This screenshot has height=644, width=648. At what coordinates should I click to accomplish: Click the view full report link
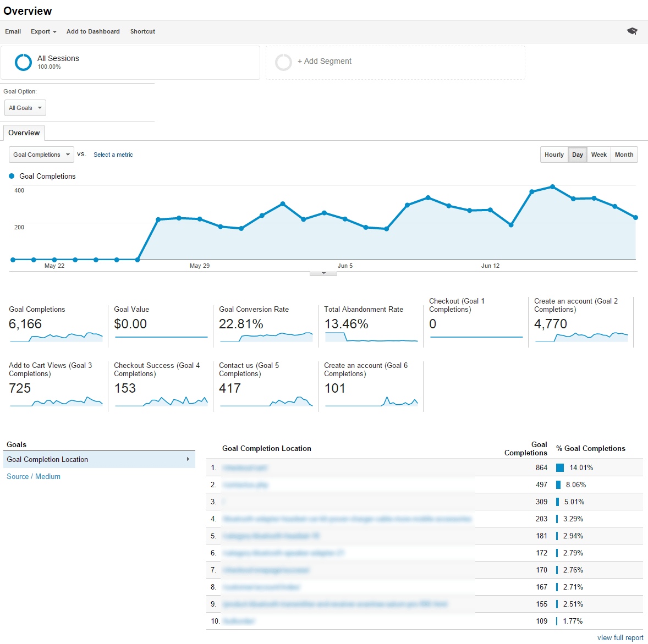coord(620,637)
